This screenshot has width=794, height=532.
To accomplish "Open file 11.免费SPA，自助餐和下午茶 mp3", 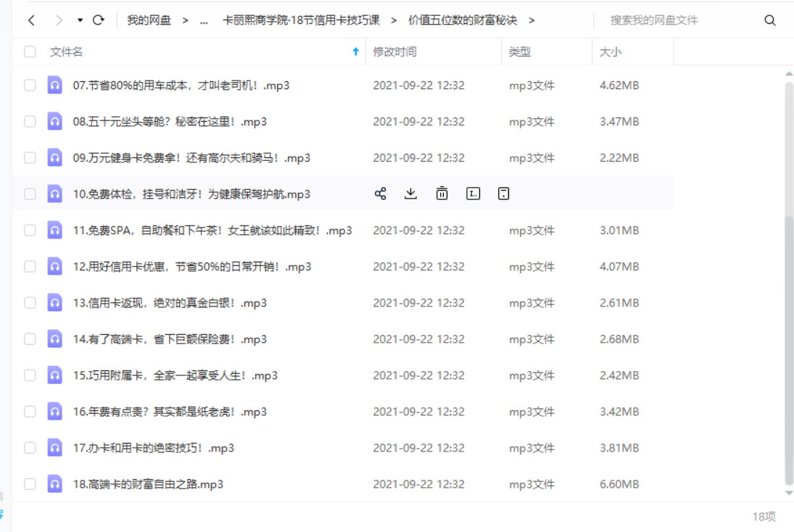I will click(x=212, y=230).
